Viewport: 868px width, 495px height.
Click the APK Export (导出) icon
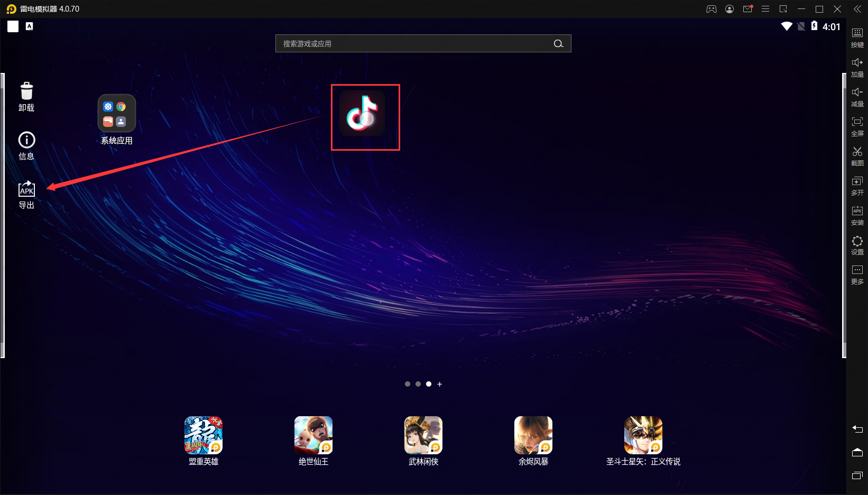26,189
